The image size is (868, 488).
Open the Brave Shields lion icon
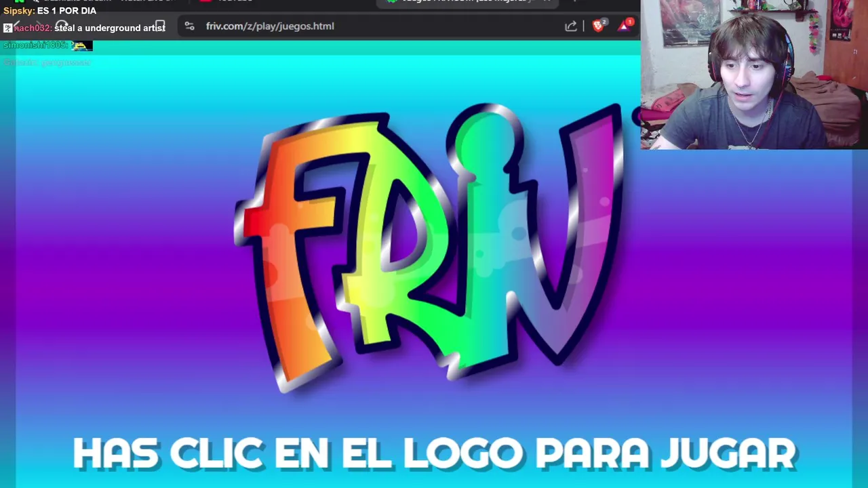pos(598,26)
